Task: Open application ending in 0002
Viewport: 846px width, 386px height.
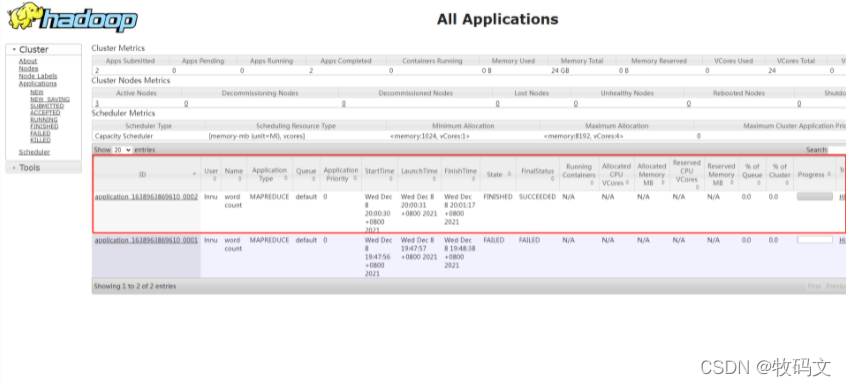Action: tap(146, 197)
